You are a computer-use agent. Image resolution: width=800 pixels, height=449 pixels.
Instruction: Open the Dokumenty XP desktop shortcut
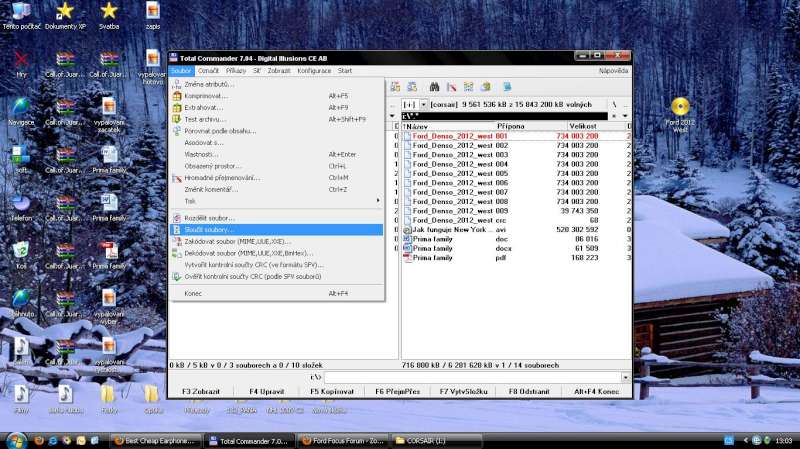[x=64, y=11]
